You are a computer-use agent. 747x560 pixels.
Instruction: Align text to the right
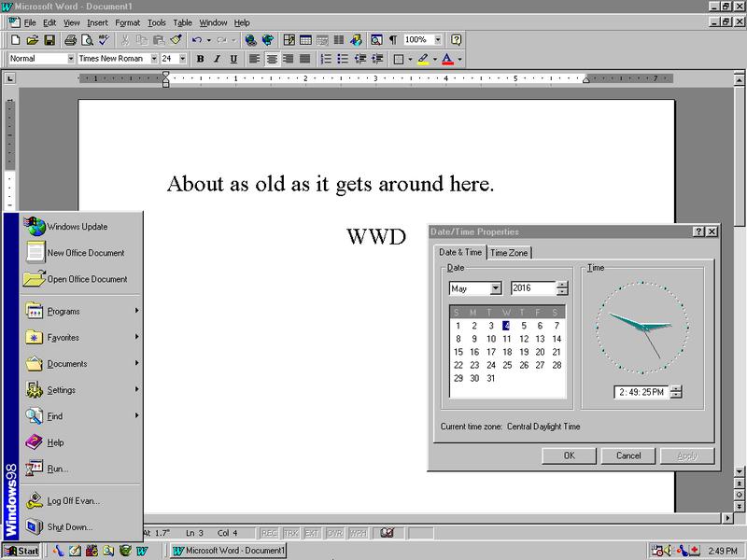pyautogui.click(x=289, y=59)
